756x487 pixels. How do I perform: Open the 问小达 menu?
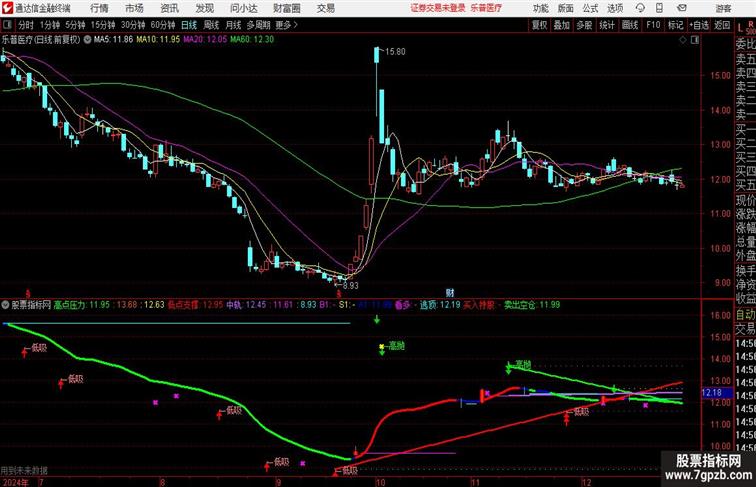(x=243, y=8)
